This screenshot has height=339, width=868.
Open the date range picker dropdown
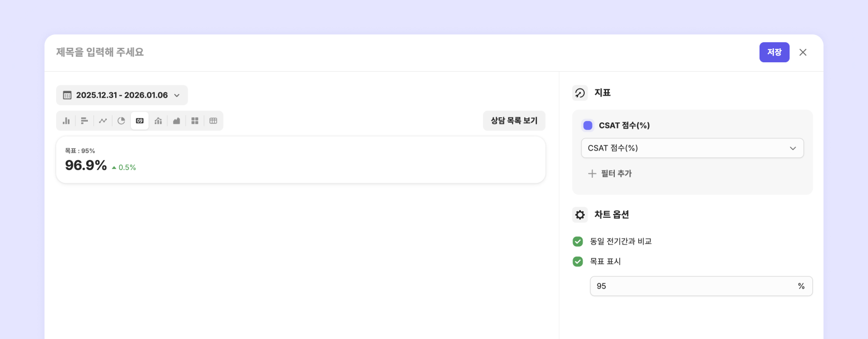[x=122, y=95]
